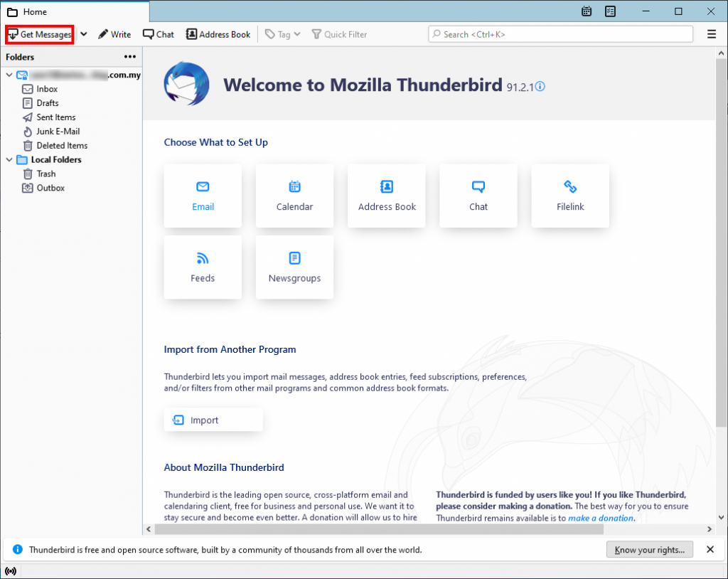Open the Tag dropdown in toolbar

point(283,34)
